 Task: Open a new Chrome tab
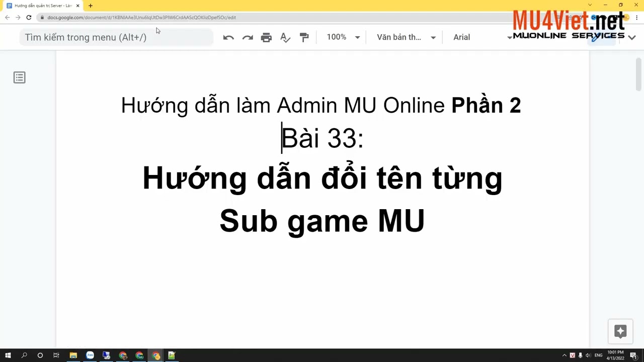point(90,6)
